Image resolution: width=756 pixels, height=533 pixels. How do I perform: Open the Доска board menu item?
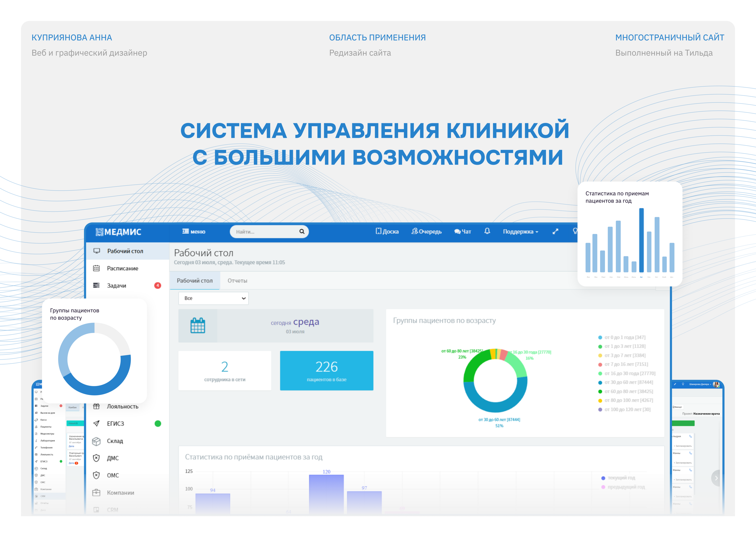tap(387, 232)
